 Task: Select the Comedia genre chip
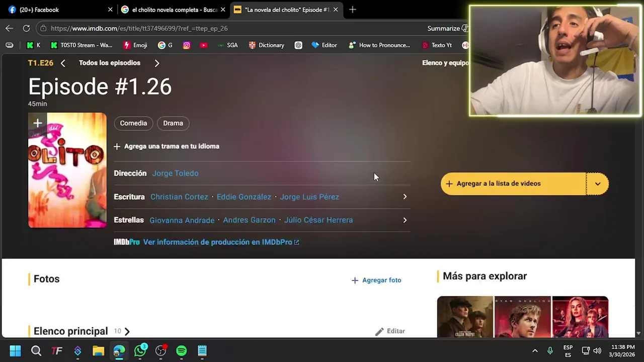133,123
